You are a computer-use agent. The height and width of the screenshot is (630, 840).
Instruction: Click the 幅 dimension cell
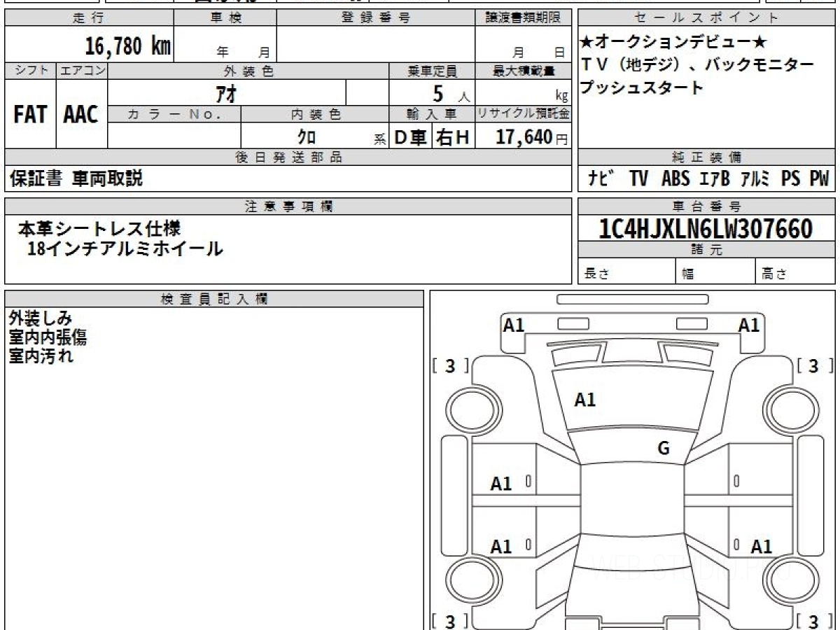click(715, 272)
